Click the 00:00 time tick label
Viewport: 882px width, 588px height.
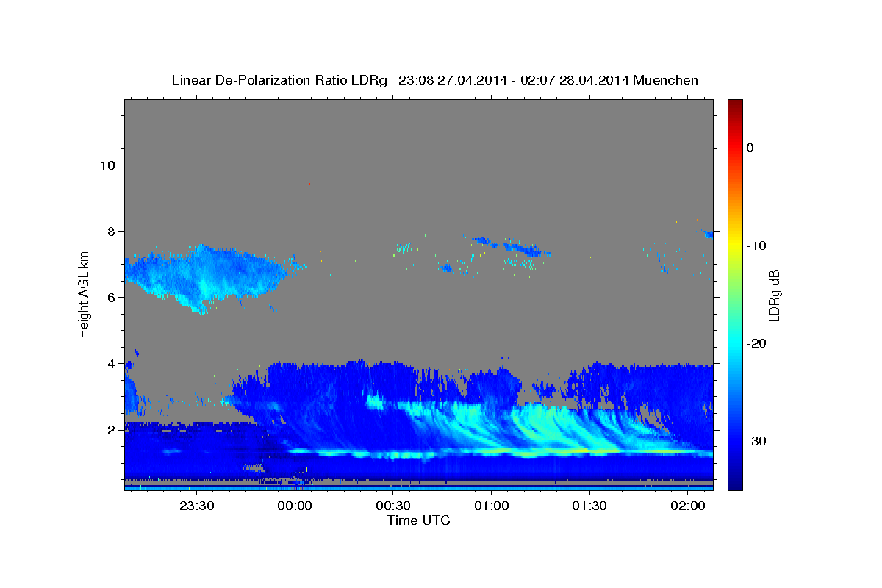(295, 506)
